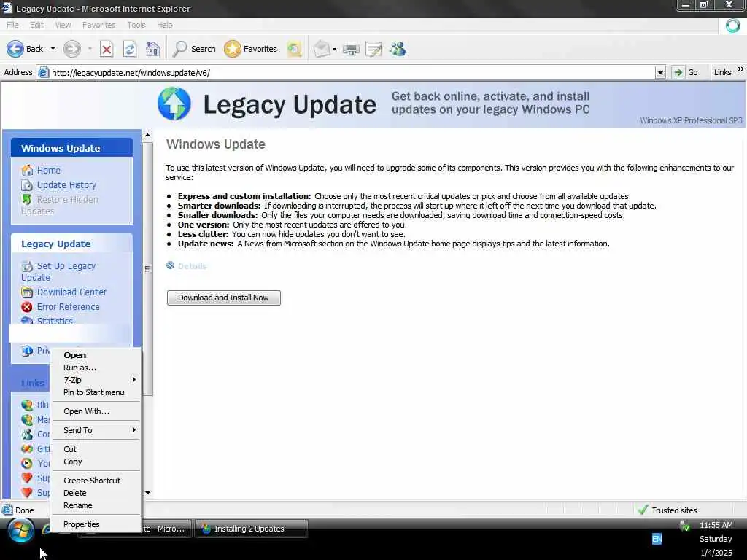Print the page with printer icon
The image size is (747, 560).
tap(351, 49)
